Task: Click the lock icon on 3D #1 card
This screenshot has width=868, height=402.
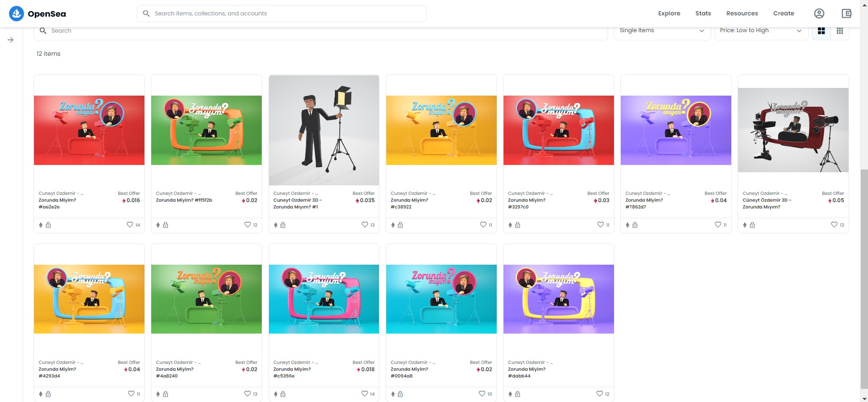Action: pyautogui.click(x=283, y=225)
